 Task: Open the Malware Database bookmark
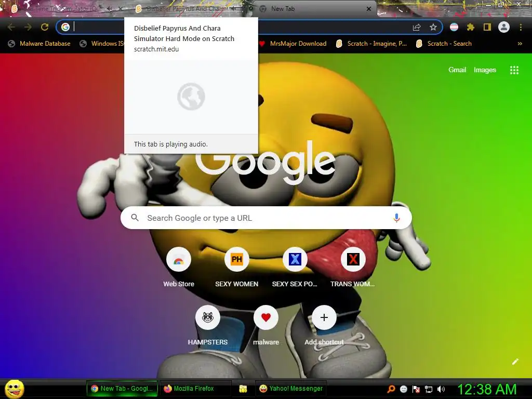click(39, 44)
